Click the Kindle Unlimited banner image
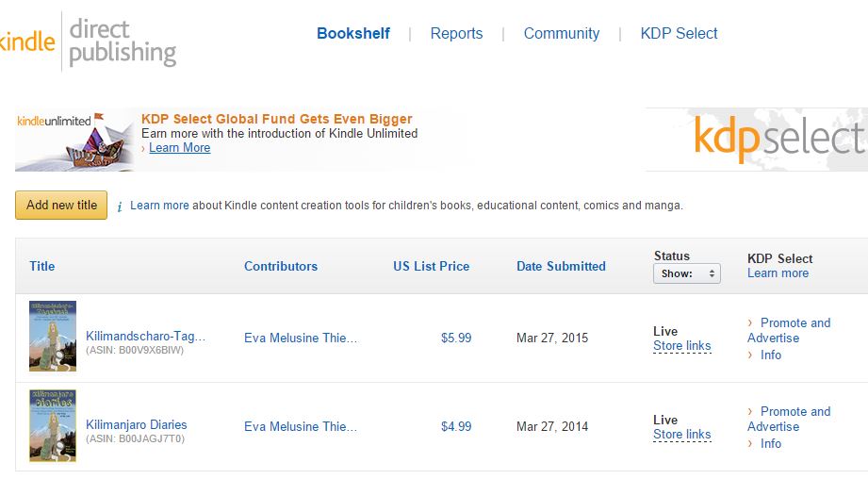The height and width of the screenshot is (479, 868). (74, 140)
